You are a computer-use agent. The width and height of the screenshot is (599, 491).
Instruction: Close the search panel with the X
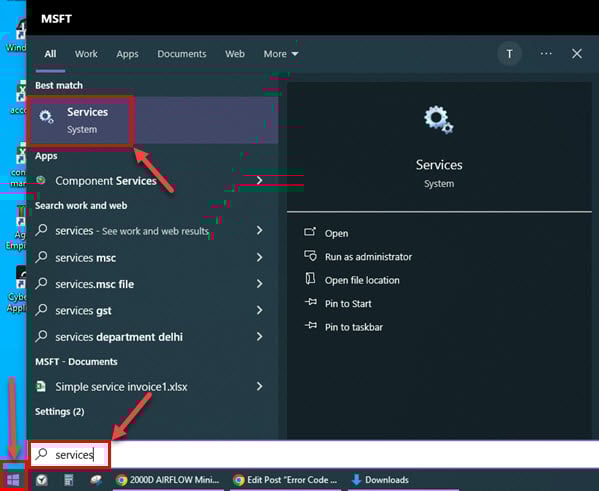[577, 53]
